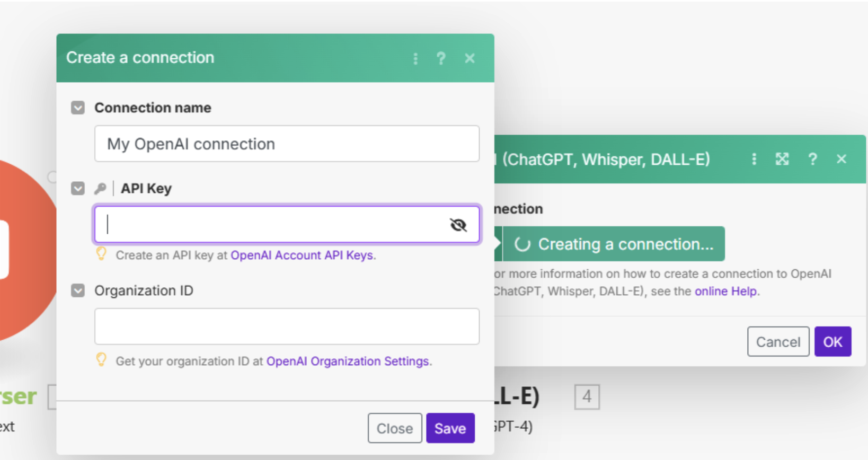This screenshot has height=460, width=868.
Task: Focus the Connection name input field
Action: pyautogui.click(x=287, y=144)
